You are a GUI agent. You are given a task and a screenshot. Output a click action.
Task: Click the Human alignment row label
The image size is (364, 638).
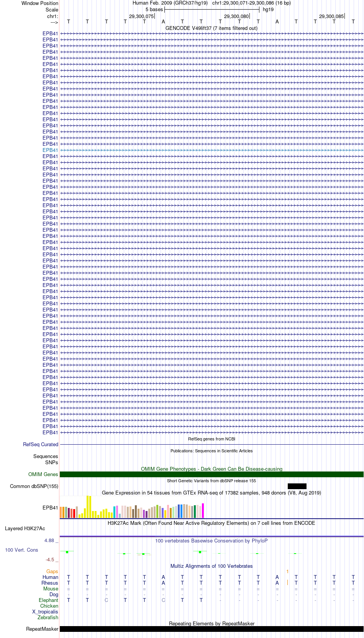click(51, 577)
